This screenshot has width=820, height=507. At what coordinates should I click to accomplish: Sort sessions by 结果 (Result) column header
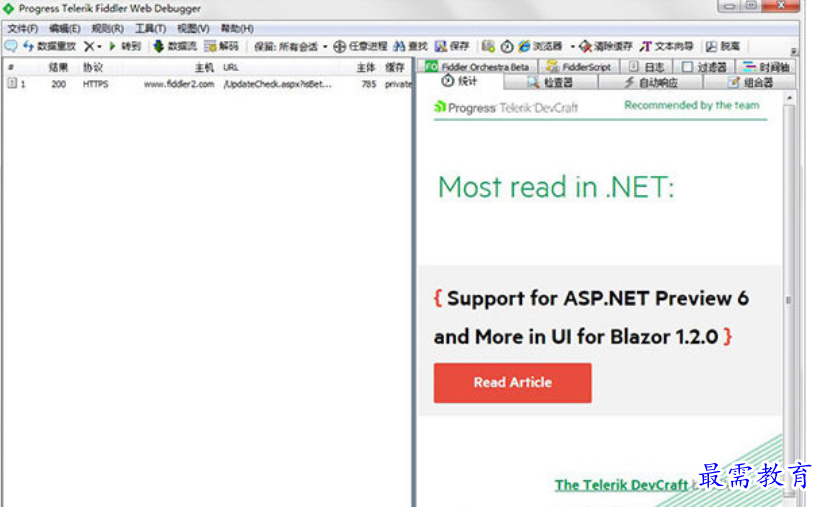tap(58, 67)
